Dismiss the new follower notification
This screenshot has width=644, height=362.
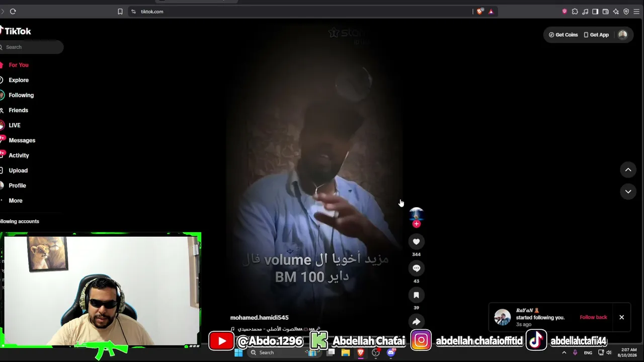(x=621, y=317)
